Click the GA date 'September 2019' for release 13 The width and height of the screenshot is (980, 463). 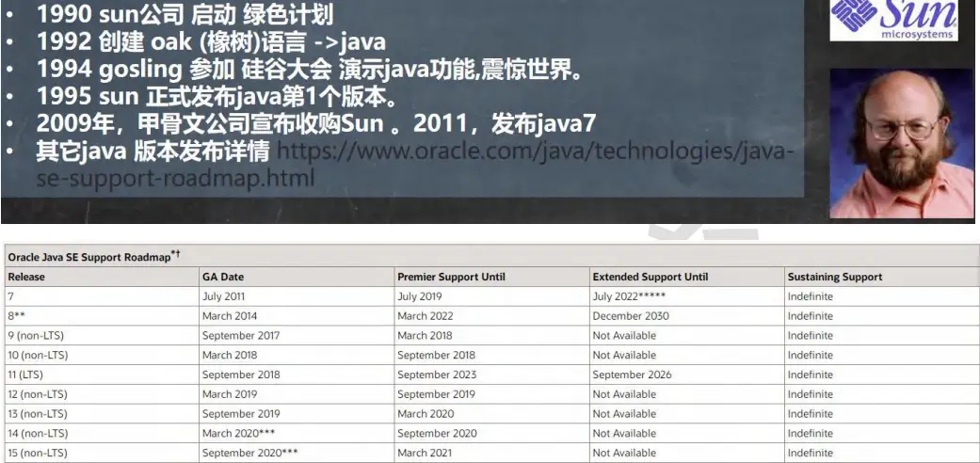coord(241,414)
